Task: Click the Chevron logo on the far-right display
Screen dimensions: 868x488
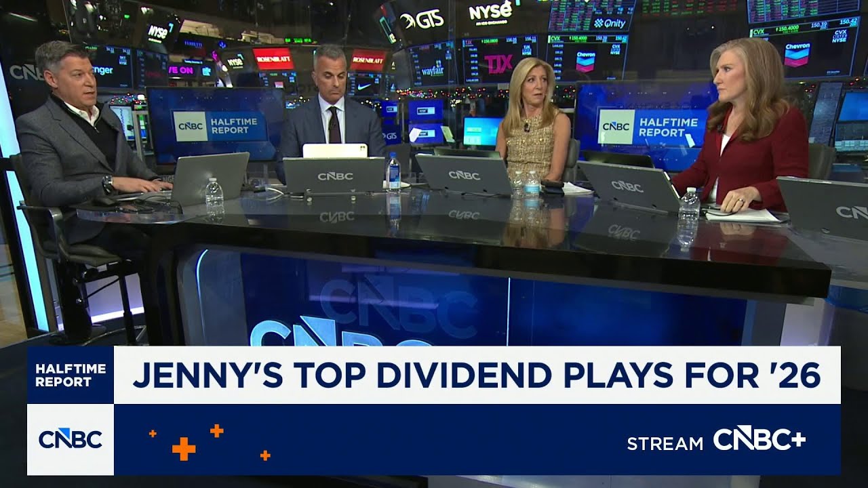Action: pos(797,53)
